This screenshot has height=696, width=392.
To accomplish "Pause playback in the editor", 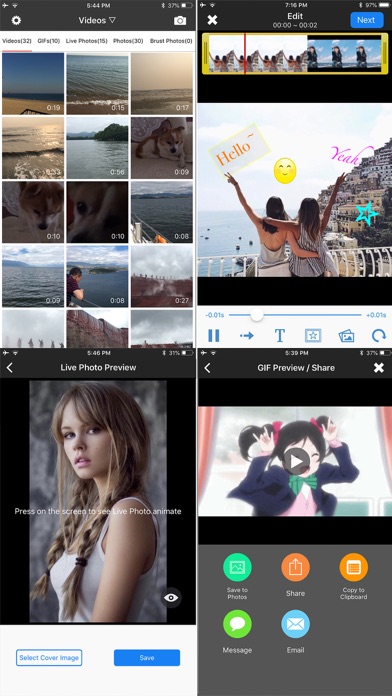I will tap(214, 336).
